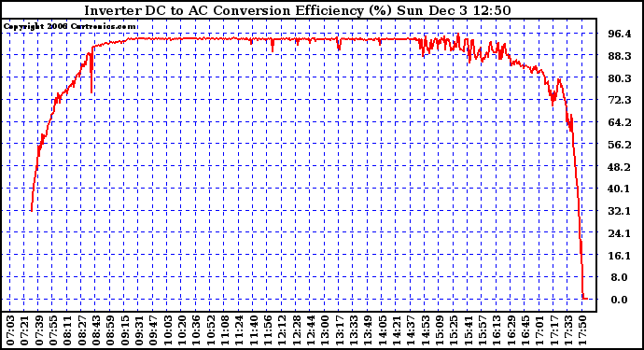Click the 10:20 time axis label
The width and height of the screenshot is (644, 350).
[182, 330]
